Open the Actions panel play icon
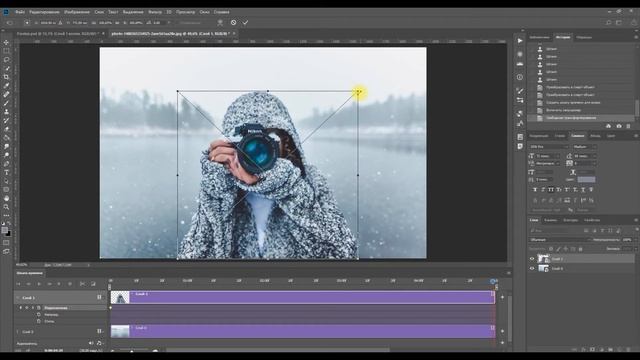Image resolution: width=640 pixels, height=360 pixels. click(520, 41)
